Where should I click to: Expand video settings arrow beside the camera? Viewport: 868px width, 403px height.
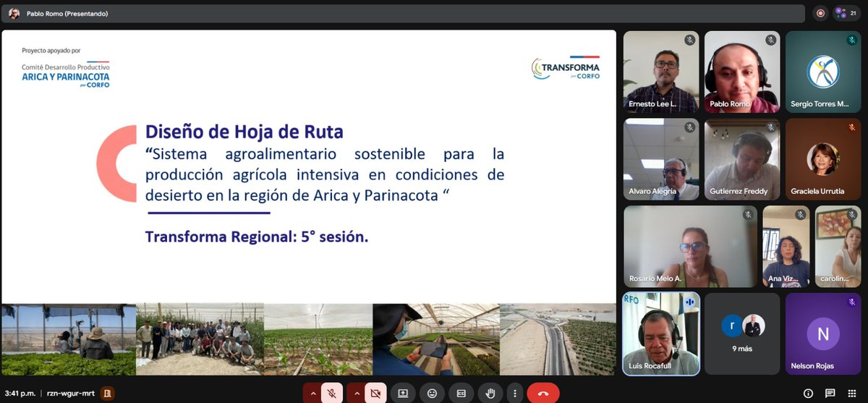click(x=357, y=393)
